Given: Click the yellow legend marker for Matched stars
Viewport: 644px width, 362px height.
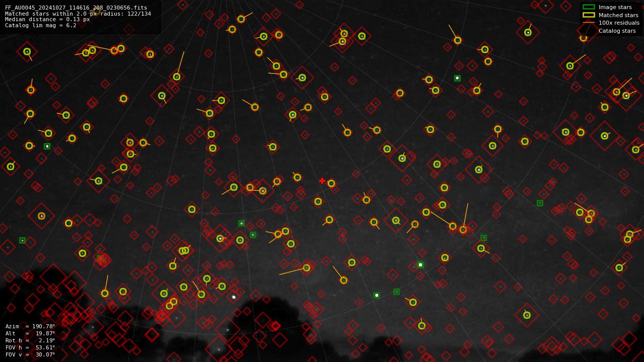Looking at the screenshot, I should click(589, 15).
